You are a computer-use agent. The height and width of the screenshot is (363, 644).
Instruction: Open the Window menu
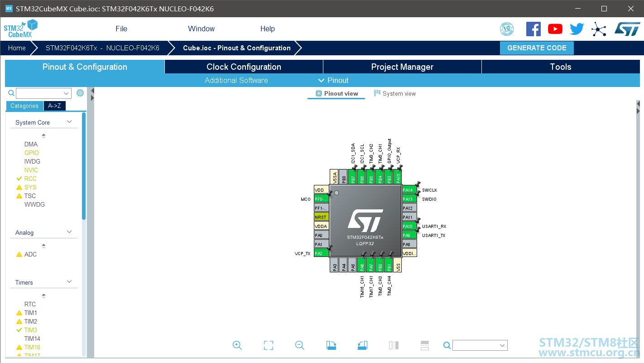click(201, 29)
